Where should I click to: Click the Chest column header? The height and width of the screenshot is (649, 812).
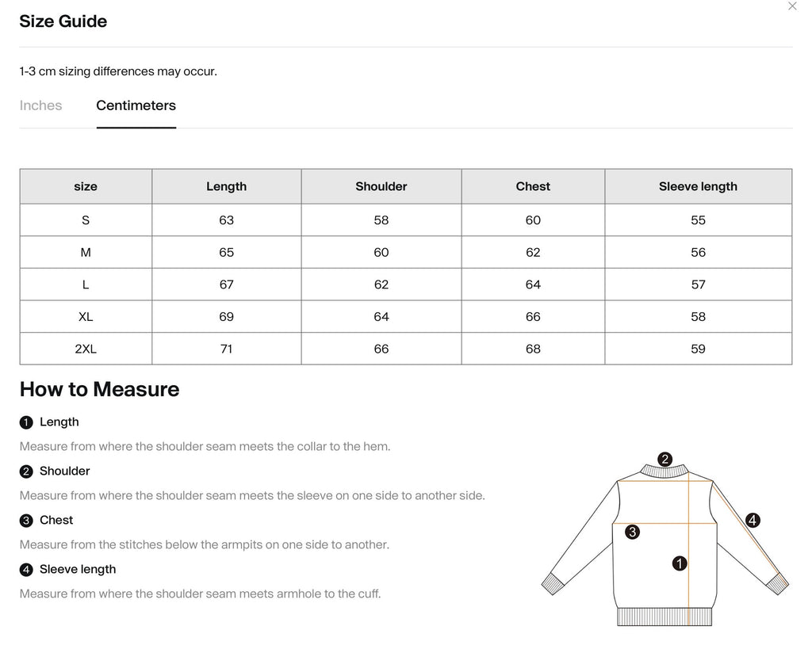tap(532, 186)
